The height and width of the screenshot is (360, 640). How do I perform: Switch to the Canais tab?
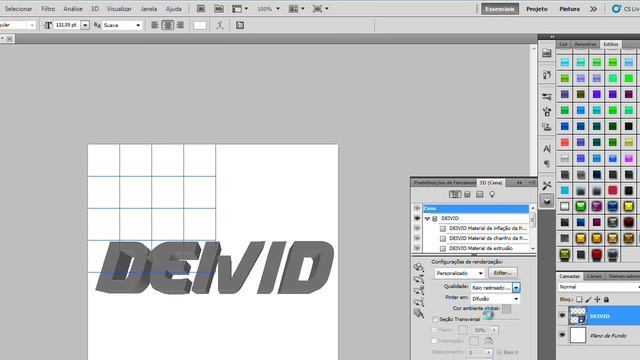594,276
